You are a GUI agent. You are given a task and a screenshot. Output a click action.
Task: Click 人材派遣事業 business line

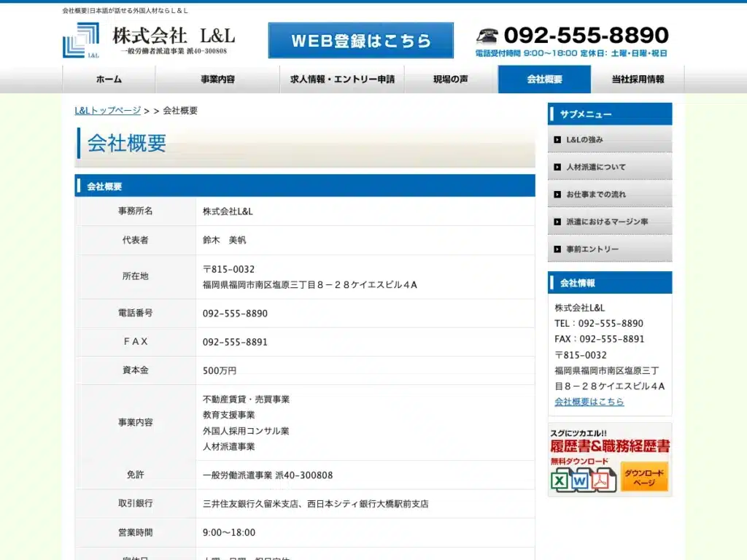[228, 447]
